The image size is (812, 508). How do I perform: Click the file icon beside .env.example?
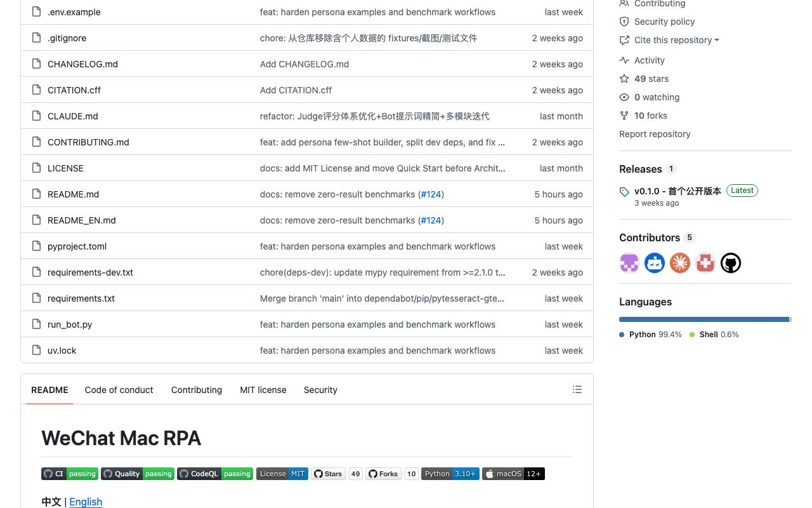[37, 12]
